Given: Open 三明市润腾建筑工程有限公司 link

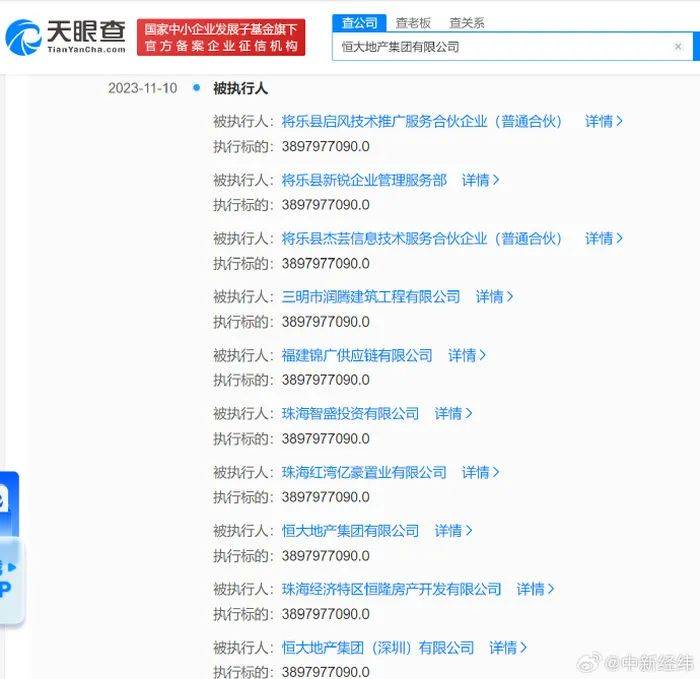Looking at the screenshot, I should [x=371, y=296].
